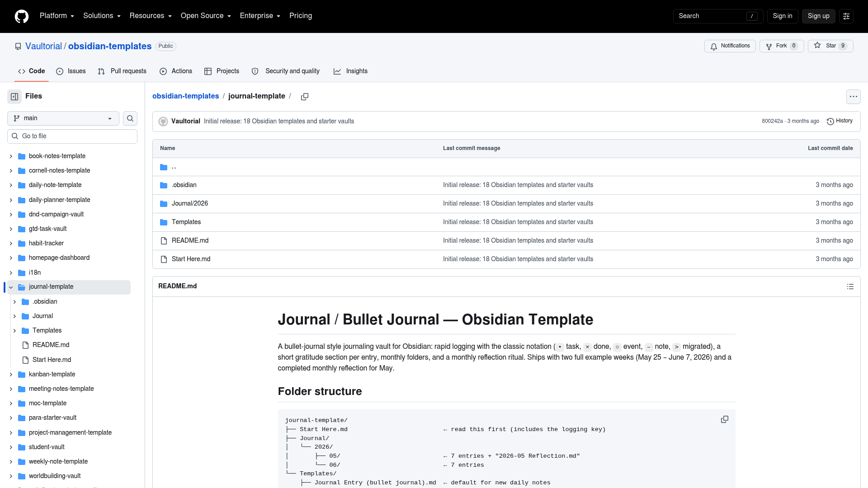Open the Issues tab
Screen dimensions: 868x488
(71, 71)
